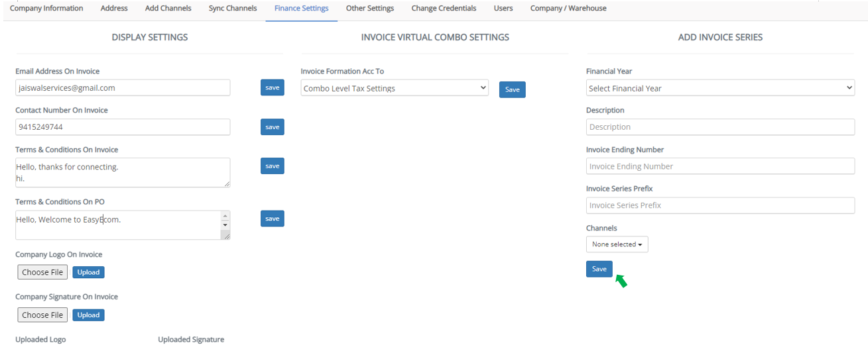Screen dimensions: 868x355
Task: Save the Contact Number On Invoice
Action: pyautogui.click(x=273, y=127)
